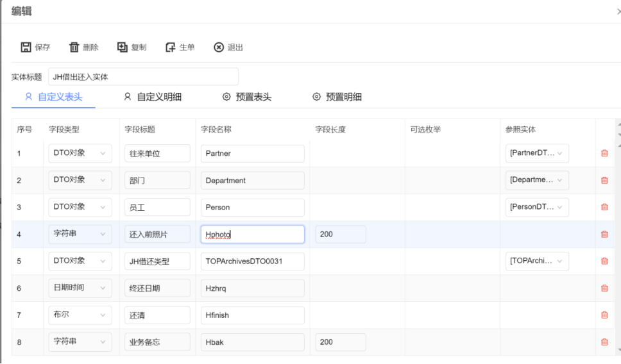Click the 字段类型 column header
The image size is (621, 364).
point(64,129)
